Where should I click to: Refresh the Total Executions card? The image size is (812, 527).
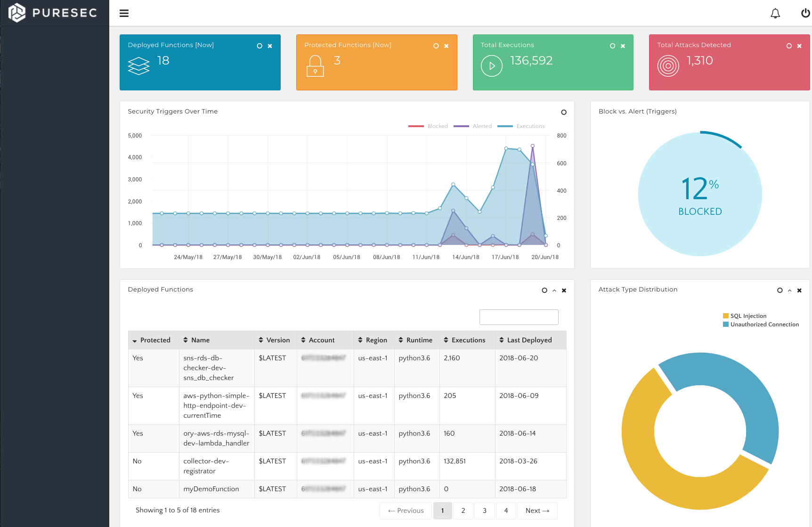[613, 46]
